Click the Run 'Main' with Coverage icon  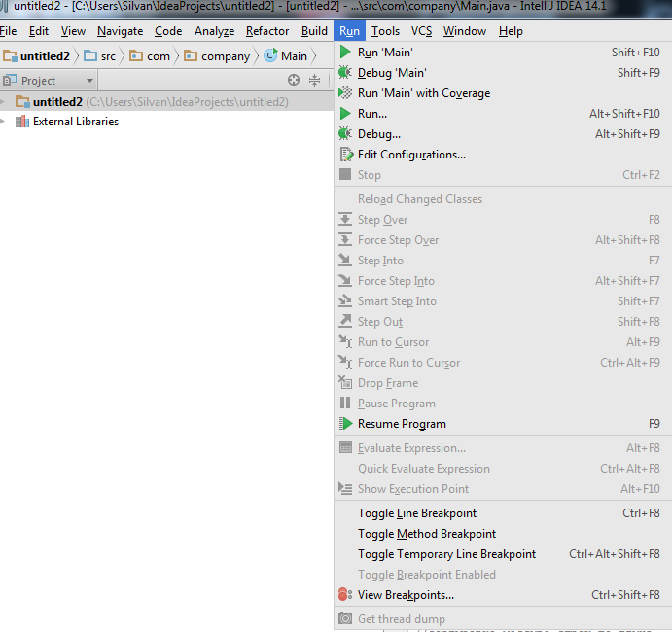[x=345, y=93]
